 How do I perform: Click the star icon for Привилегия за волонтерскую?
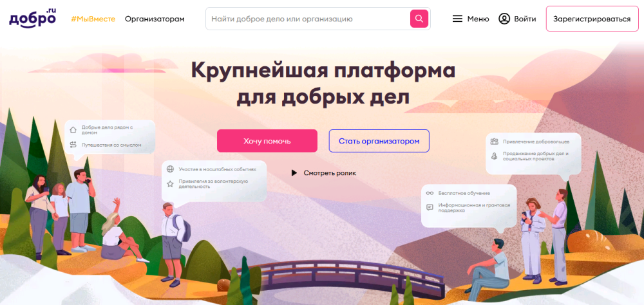tap(170, 183)
